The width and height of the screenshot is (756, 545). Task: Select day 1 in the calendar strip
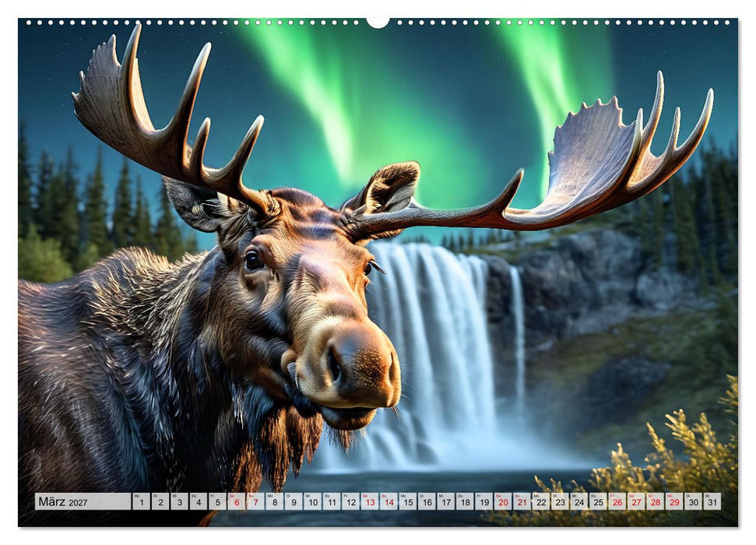point(141,501)
